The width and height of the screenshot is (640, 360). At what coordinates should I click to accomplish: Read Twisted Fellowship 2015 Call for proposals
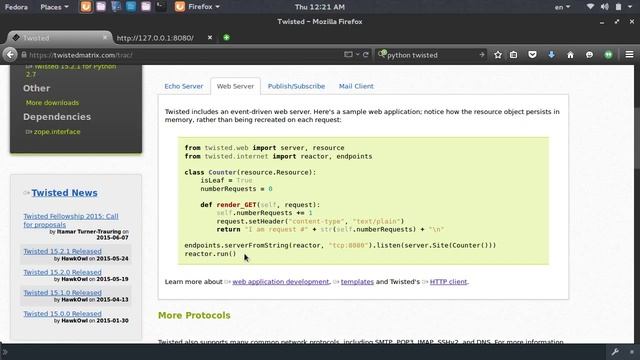(71, 220)
